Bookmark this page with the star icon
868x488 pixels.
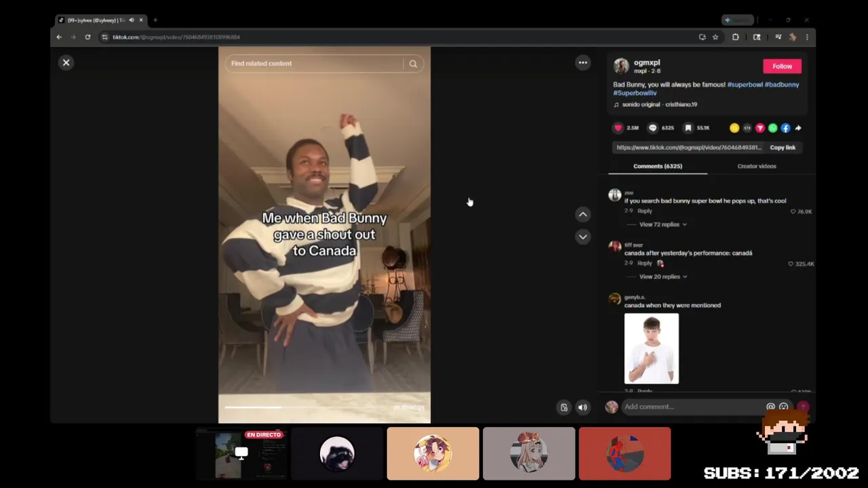[x=715, y=37]
